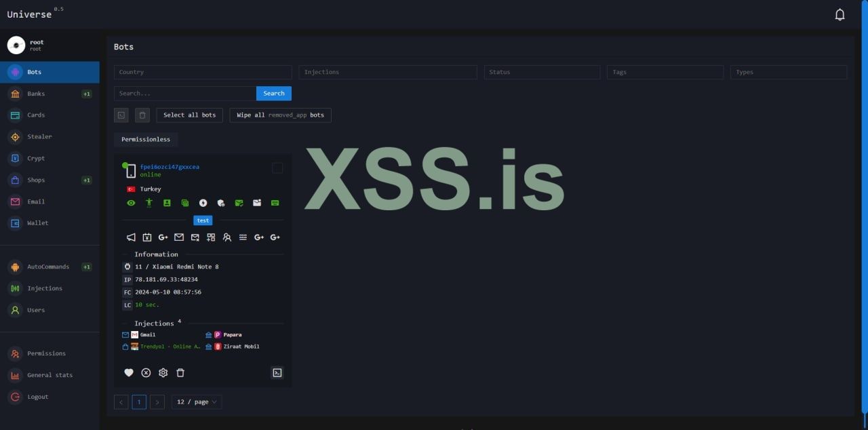This screenshot has height=430, width=868.
Task: Click the apps grid plus icon
Action: (x=211, y=237)
